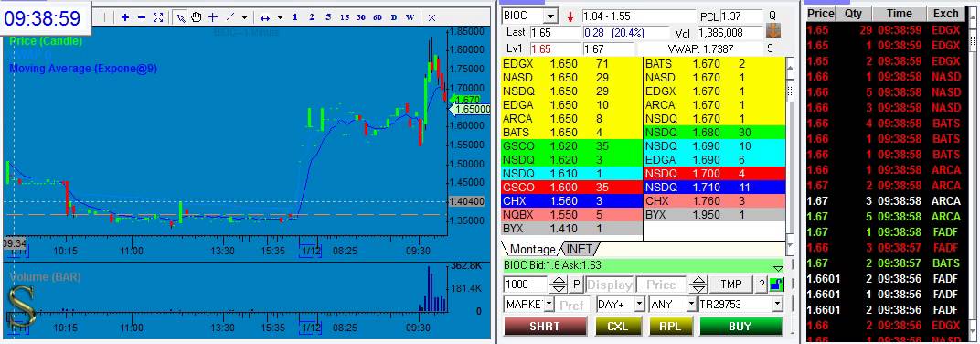Click the Q indicator in Level 2 header
The height and width of the screenshot is (344, 980).
[772, 15]
